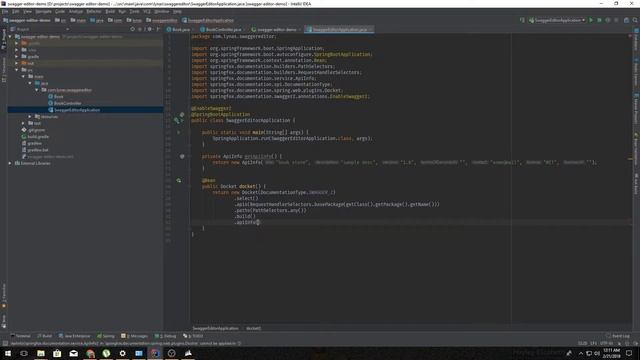Open the TODO tool window
This screenshot has width=640, height=360.
click(193, 336)
